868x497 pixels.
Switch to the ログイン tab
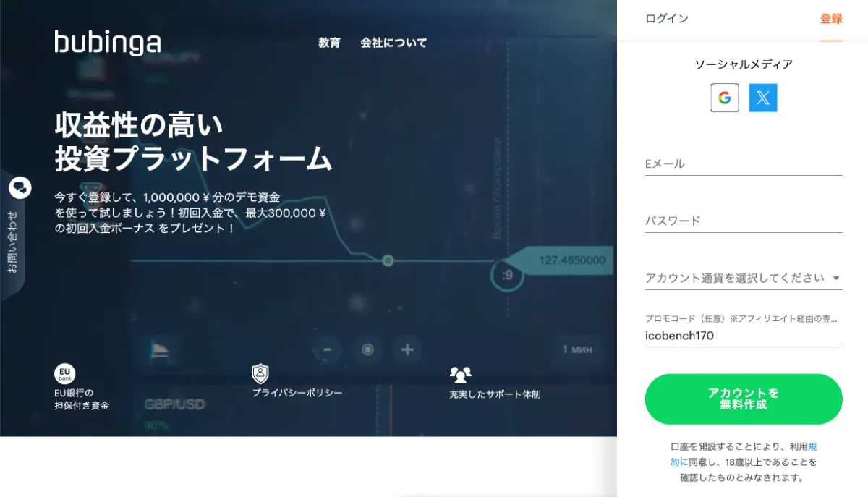click(x=667, y=19)
